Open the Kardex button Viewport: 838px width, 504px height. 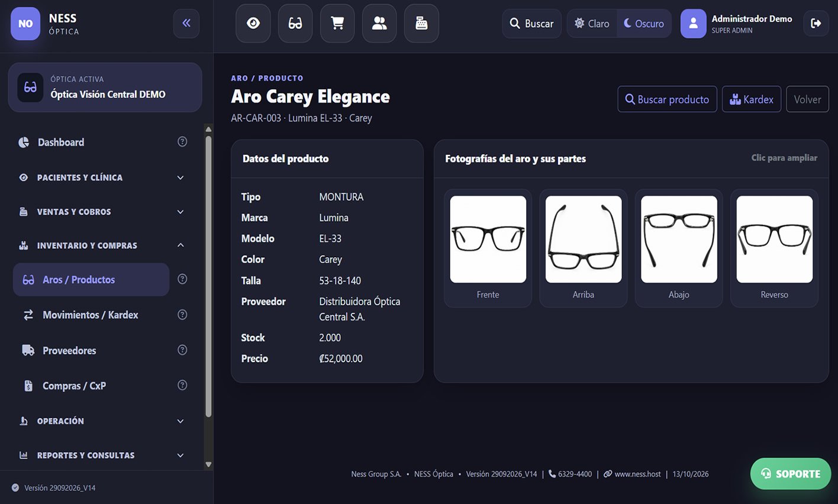(x=752, y=99)
